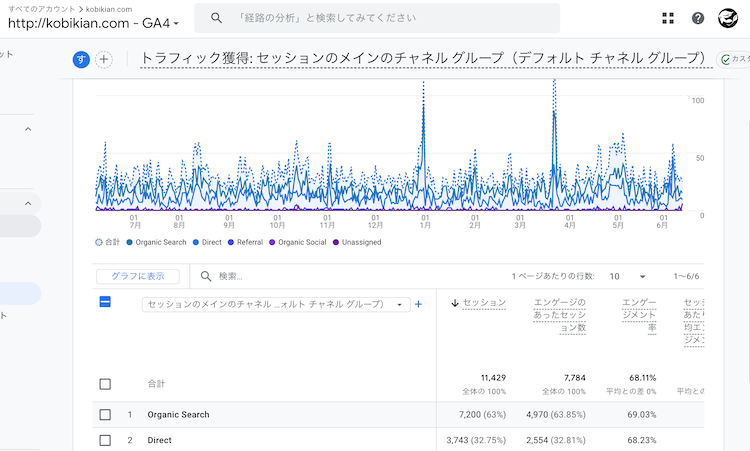750x451 pixels.
Task: Sort by エンゲージのあったセッション数 column header
Action: (x=560, y=315)
